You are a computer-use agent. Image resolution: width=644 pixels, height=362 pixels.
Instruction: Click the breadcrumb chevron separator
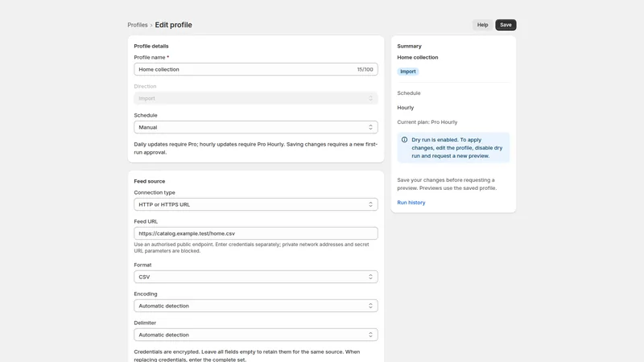151,26
